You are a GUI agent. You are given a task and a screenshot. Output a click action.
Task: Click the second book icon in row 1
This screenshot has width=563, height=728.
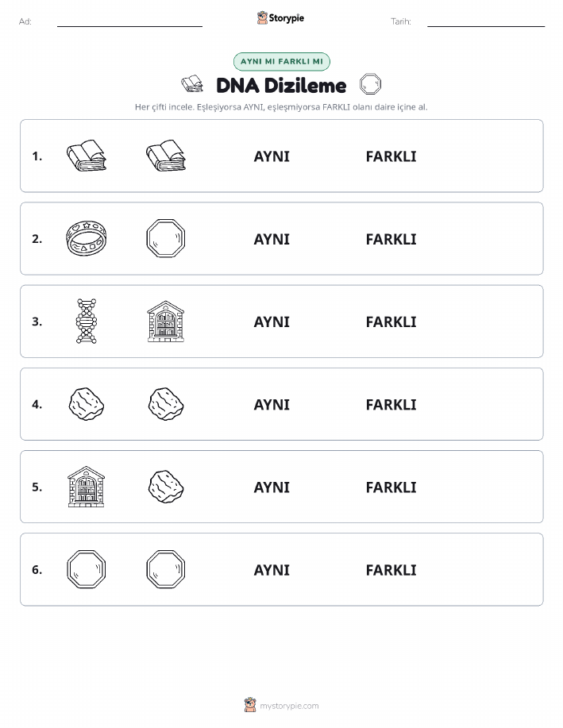pyautogui.click(x=166, y=156)
